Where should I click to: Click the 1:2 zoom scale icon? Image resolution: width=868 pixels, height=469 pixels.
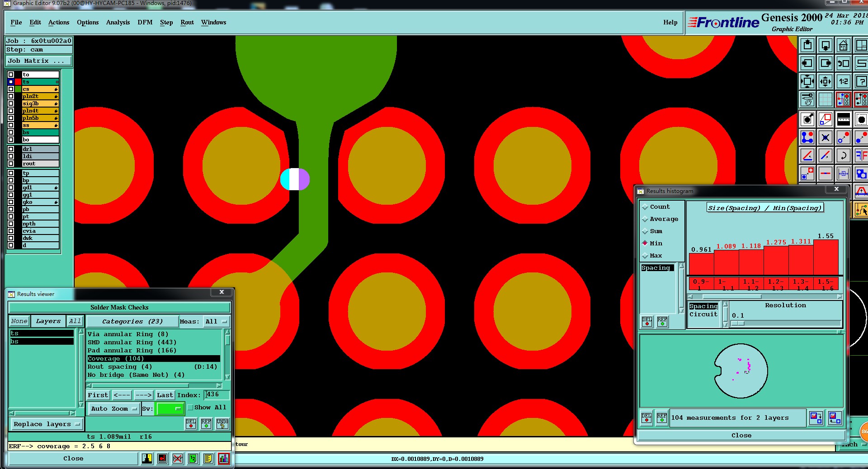tap(844, 82)
